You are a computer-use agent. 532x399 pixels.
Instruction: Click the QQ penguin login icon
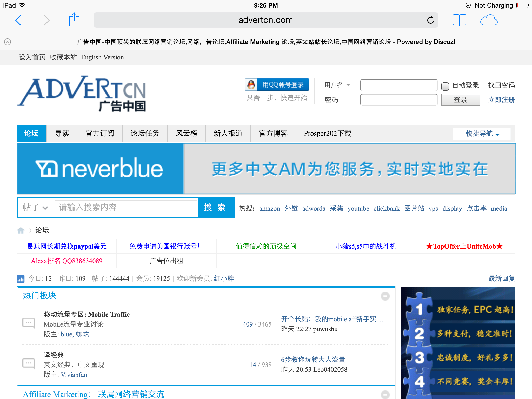coord(251,84)
